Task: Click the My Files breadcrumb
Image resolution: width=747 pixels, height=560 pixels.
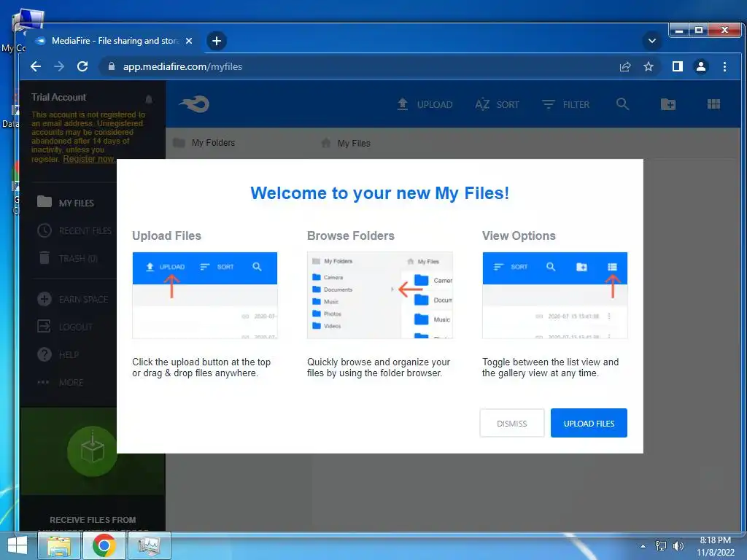Action: pos(346,143)
